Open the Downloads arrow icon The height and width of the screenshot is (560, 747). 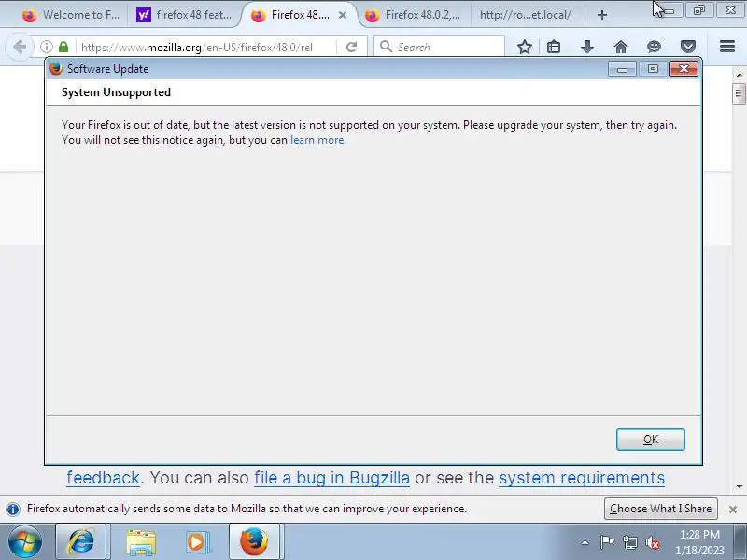point(587,47)
